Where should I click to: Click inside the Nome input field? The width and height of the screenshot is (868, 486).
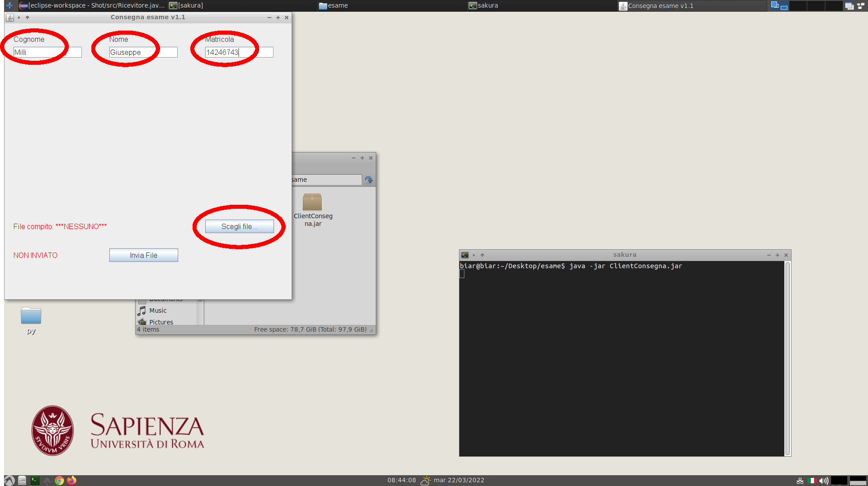(143, 52)
